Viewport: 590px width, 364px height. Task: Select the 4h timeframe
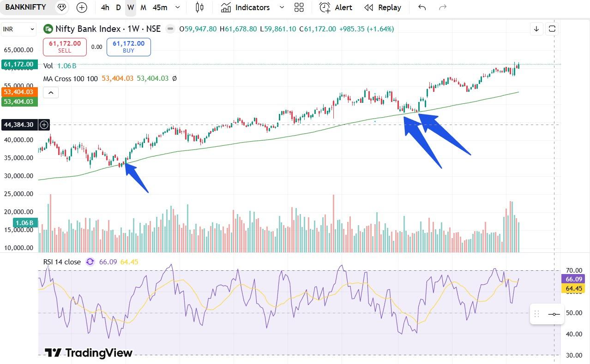pos(105,7)
